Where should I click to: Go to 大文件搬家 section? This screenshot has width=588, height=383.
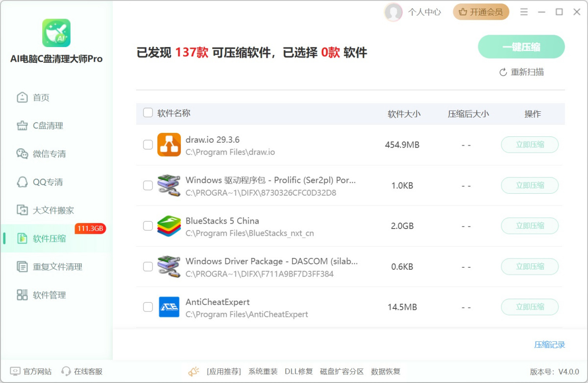point(53,210)
